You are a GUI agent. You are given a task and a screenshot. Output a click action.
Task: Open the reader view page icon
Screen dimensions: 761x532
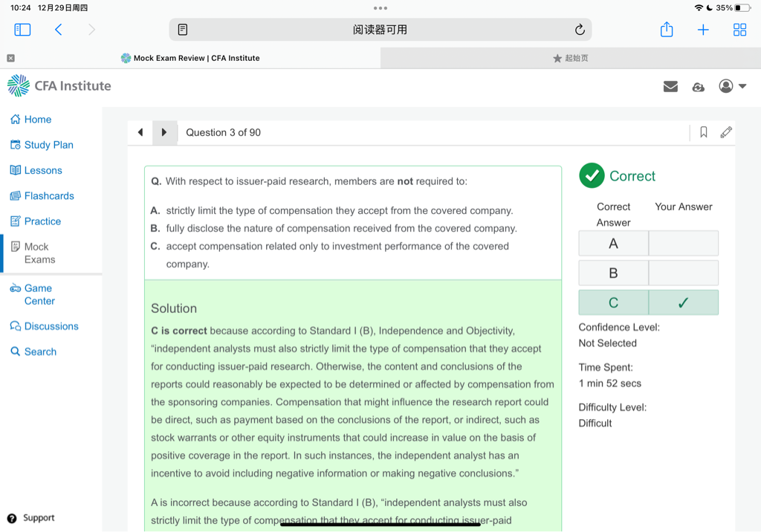click(x=183, y=30)
